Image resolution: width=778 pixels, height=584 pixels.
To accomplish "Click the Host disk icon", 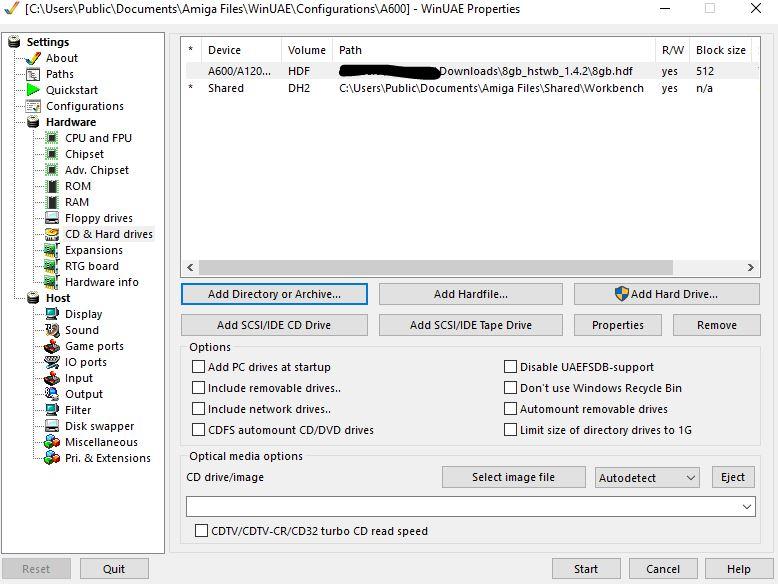I will pos(33,298).
